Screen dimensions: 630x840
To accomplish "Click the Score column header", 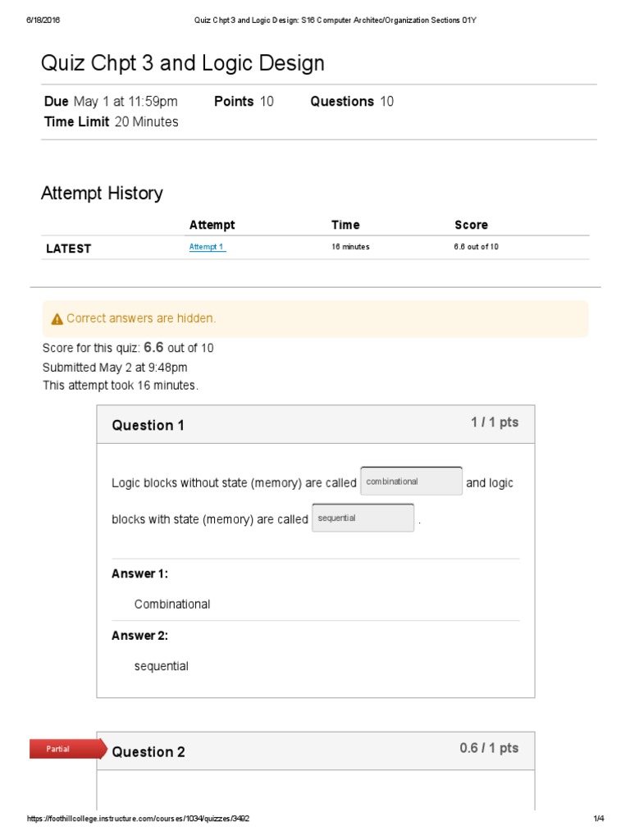I will (471, 225).
